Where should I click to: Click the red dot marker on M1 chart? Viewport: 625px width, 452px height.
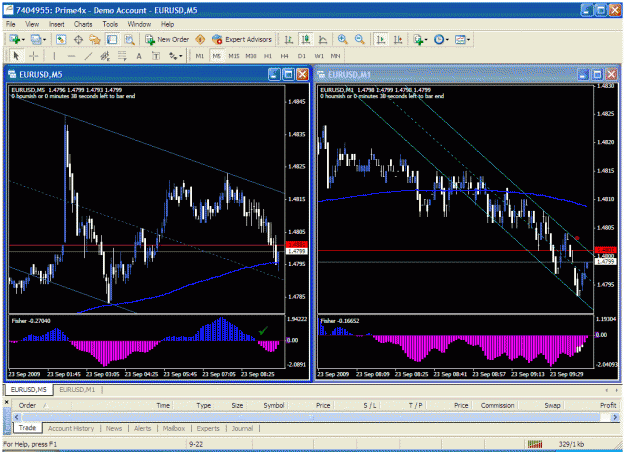click(577, 238)
